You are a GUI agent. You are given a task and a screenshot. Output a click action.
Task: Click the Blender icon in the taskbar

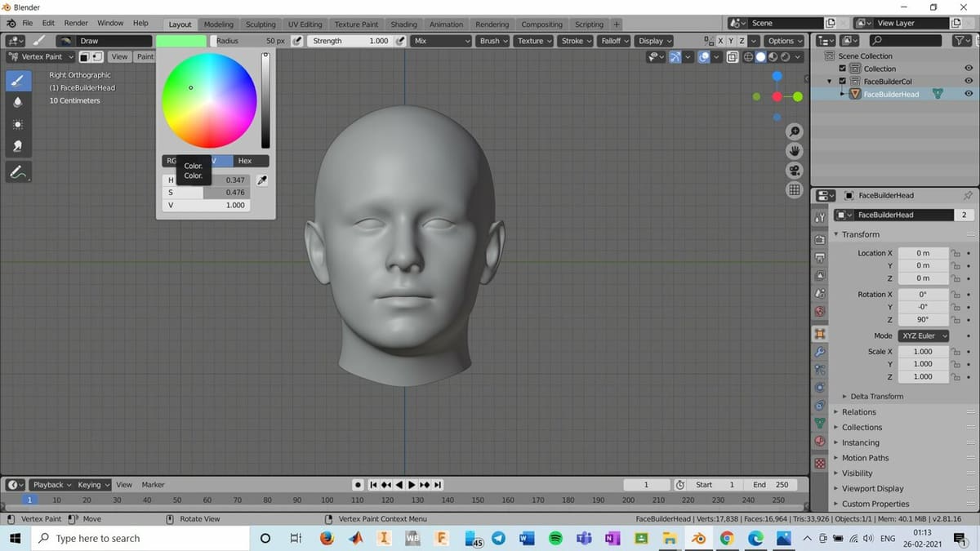[x=698, y=539]
